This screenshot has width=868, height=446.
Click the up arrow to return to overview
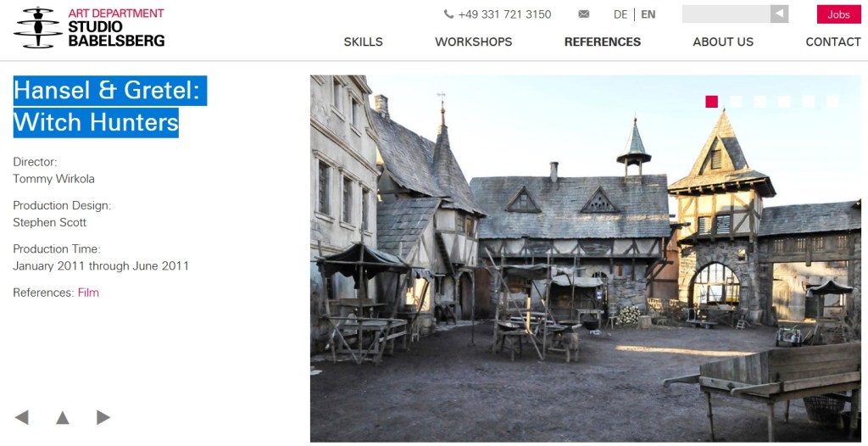point(63,417)
